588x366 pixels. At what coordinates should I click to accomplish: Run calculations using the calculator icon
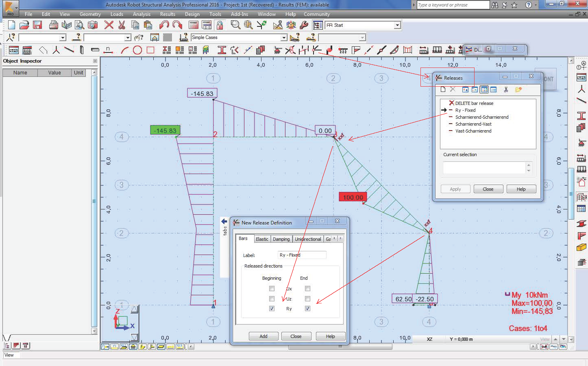pyautogui.click(x=194, y=25)
